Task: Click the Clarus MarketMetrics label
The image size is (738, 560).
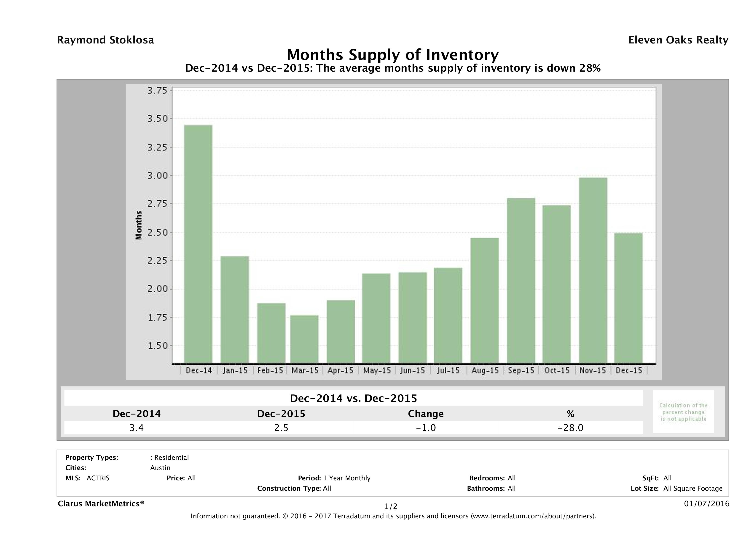Action: [x=101, y=503]
